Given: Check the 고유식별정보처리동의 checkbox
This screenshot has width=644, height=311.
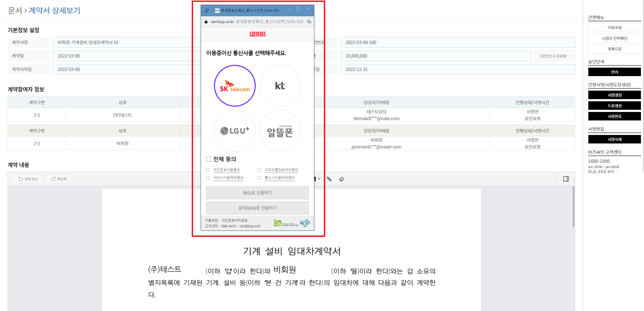Looking at the screenshot, I should pos(259,170).
